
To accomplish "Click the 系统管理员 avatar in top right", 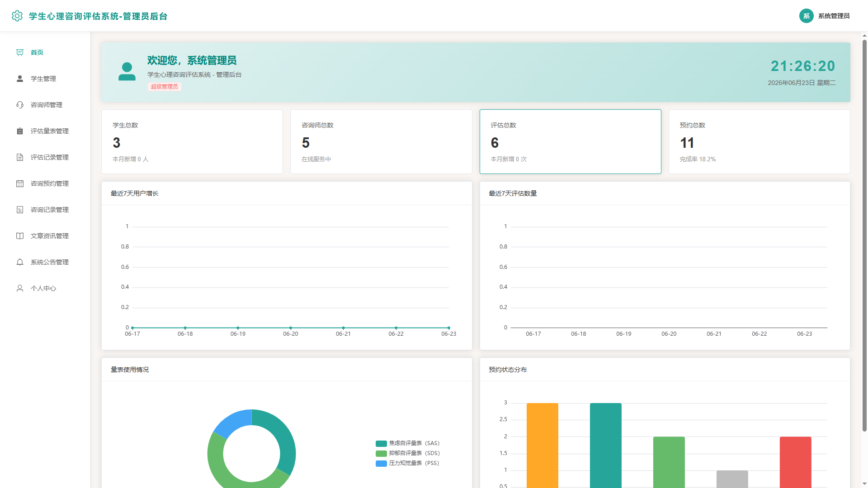I will (806, 16).
